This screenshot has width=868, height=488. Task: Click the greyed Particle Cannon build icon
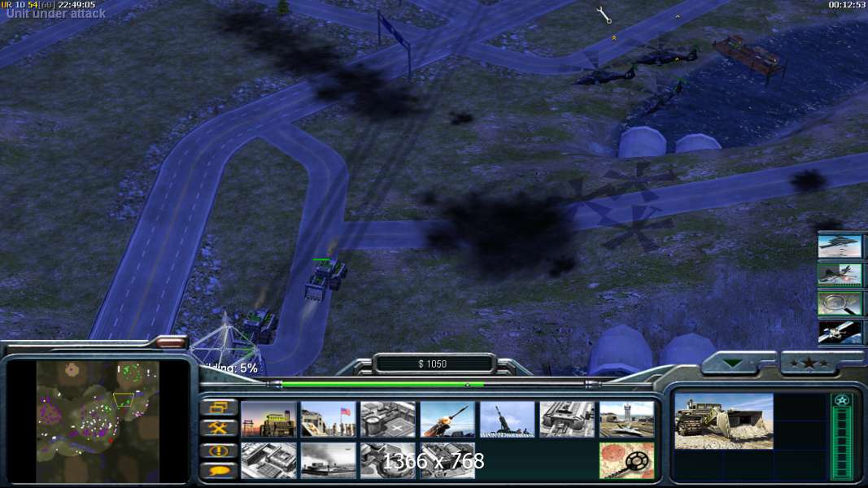(x=388, y=460)
